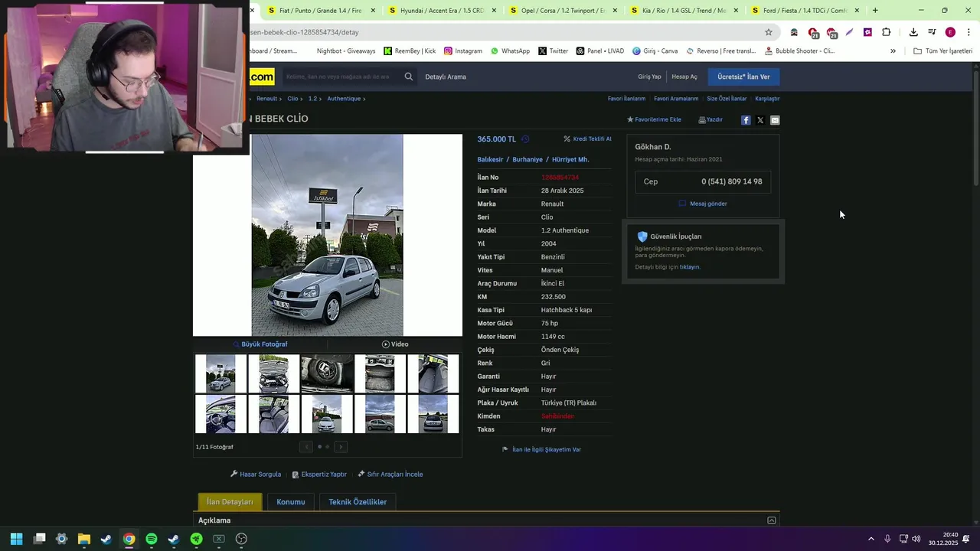The height and width of the screenshot is (551, 980).
Task: Click the info icon next to 365.000 TL
Action: [x=525, y=139]
